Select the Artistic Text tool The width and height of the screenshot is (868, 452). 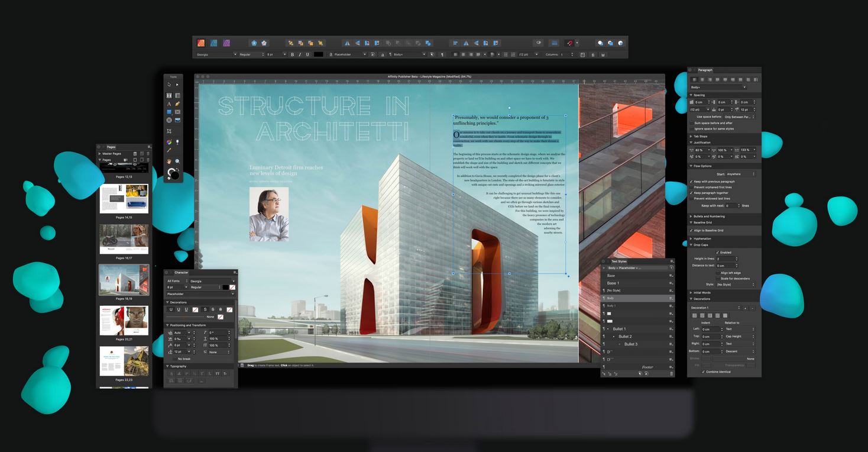coord(169,104)
